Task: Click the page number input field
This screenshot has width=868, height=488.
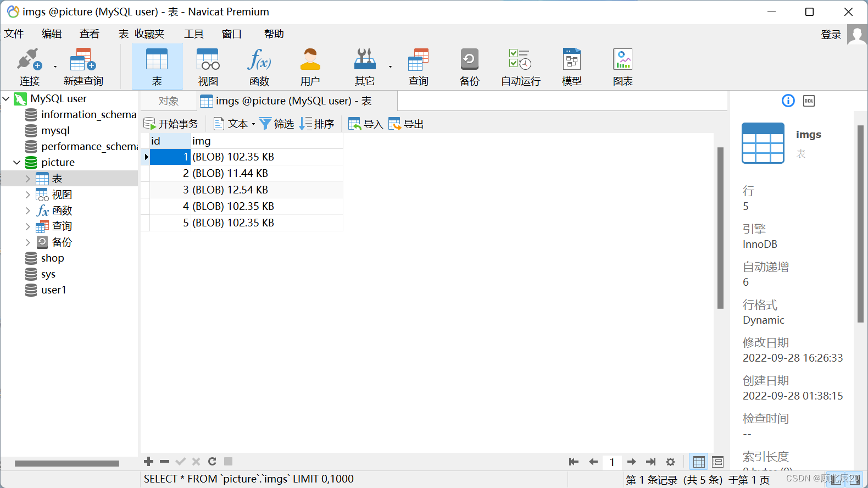Action: click(612, 462)
